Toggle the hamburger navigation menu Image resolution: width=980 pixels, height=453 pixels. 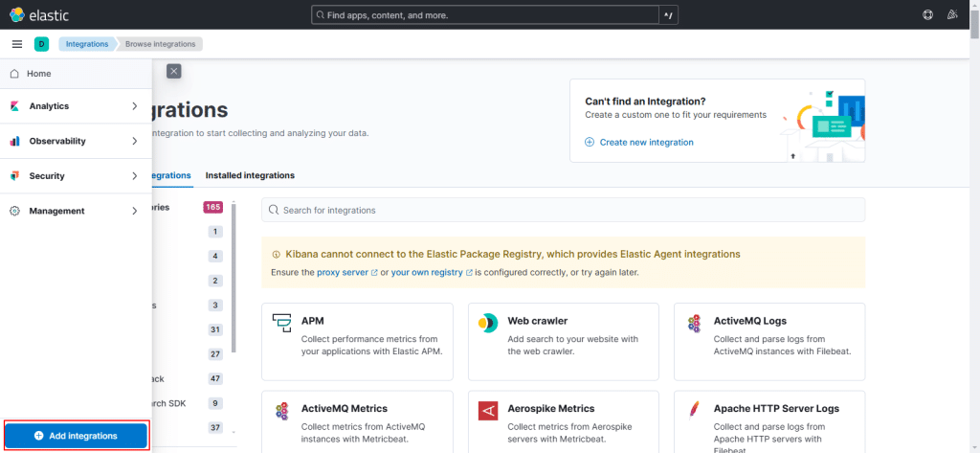pyautogui.click(x=16, y=44)
